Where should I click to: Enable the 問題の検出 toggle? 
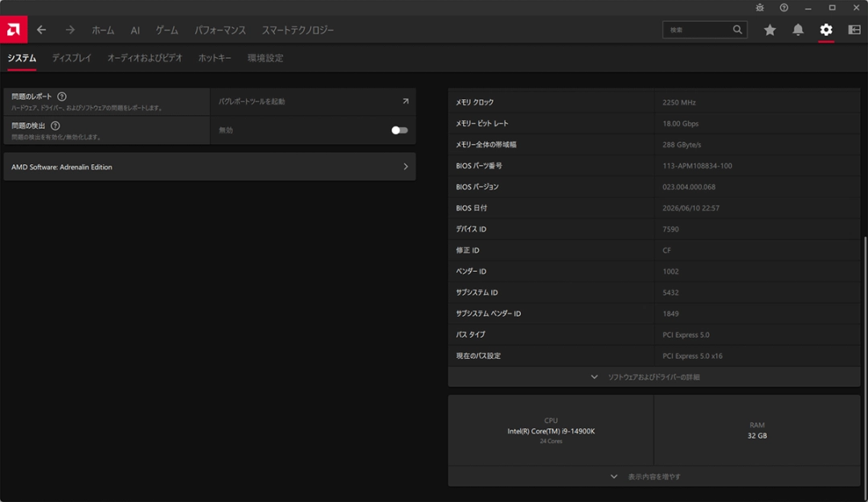(x=399, y=130)
